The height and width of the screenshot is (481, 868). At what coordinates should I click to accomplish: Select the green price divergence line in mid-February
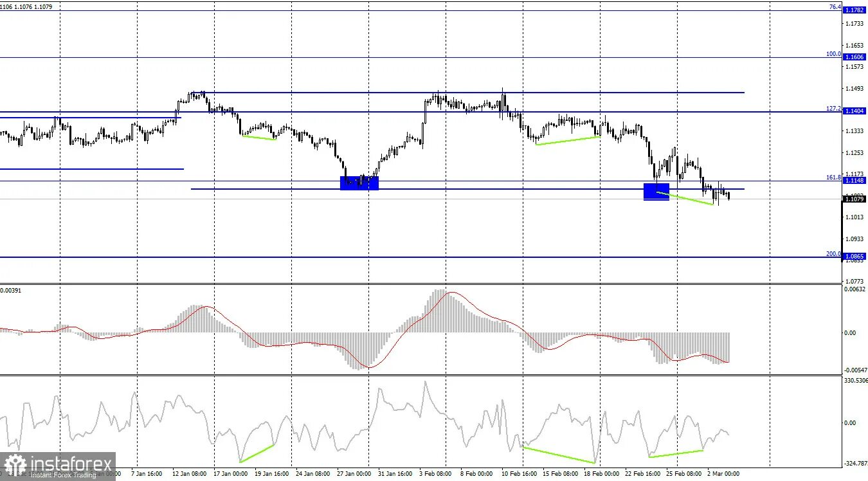tap(568, 140)
